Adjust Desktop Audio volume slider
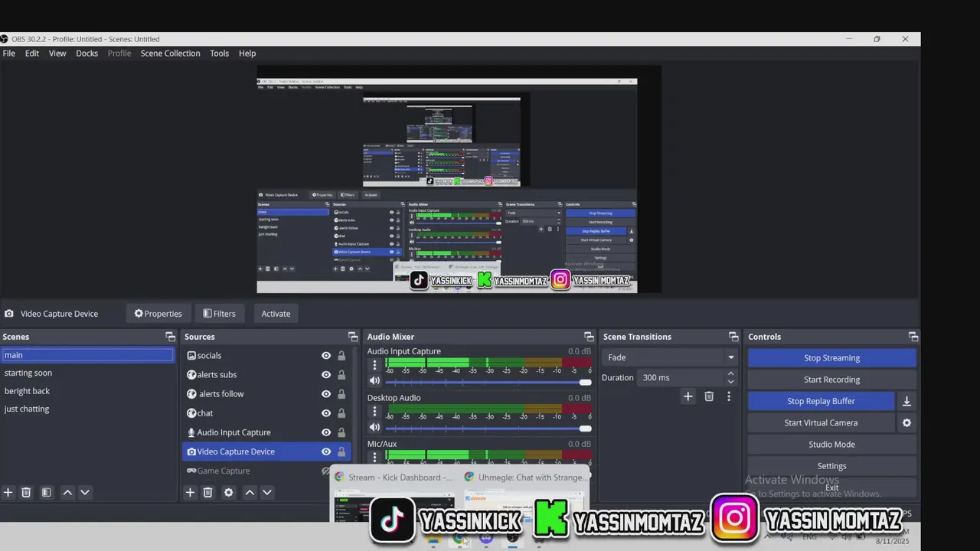This screenshot has width=980, height=551. point(488,429)
